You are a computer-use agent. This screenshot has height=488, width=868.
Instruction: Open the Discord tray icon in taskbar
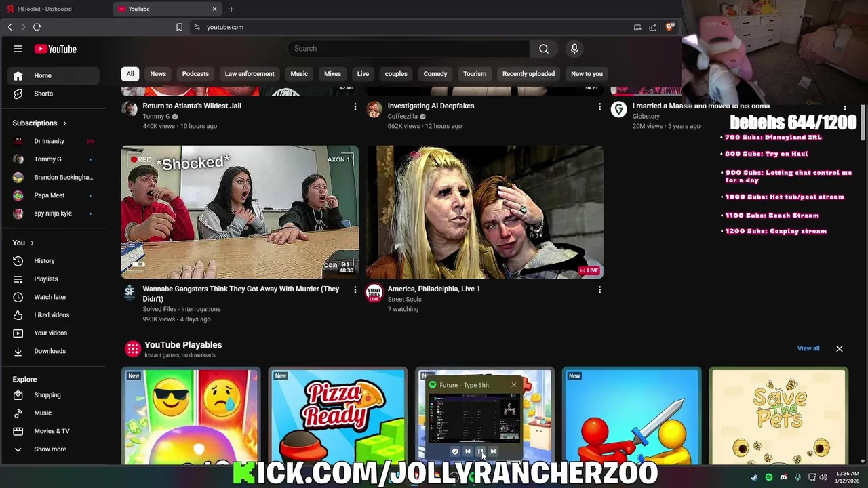783,477
